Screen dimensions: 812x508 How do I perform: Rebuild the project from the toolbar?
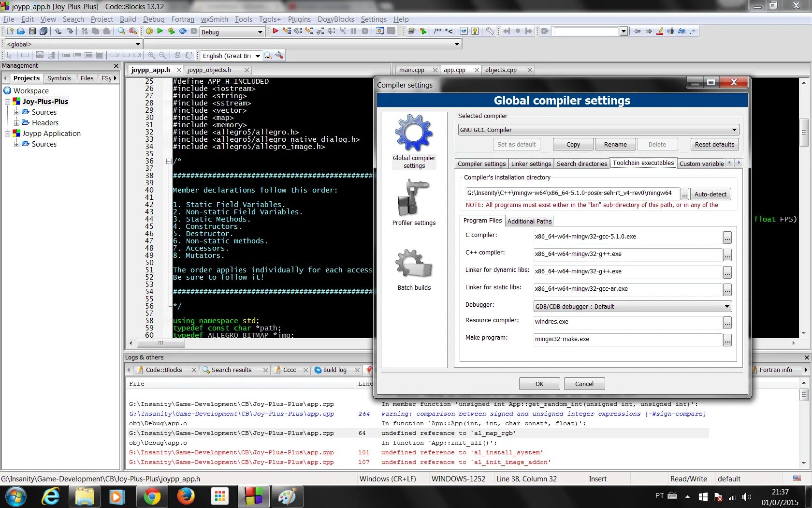[183, 31]
